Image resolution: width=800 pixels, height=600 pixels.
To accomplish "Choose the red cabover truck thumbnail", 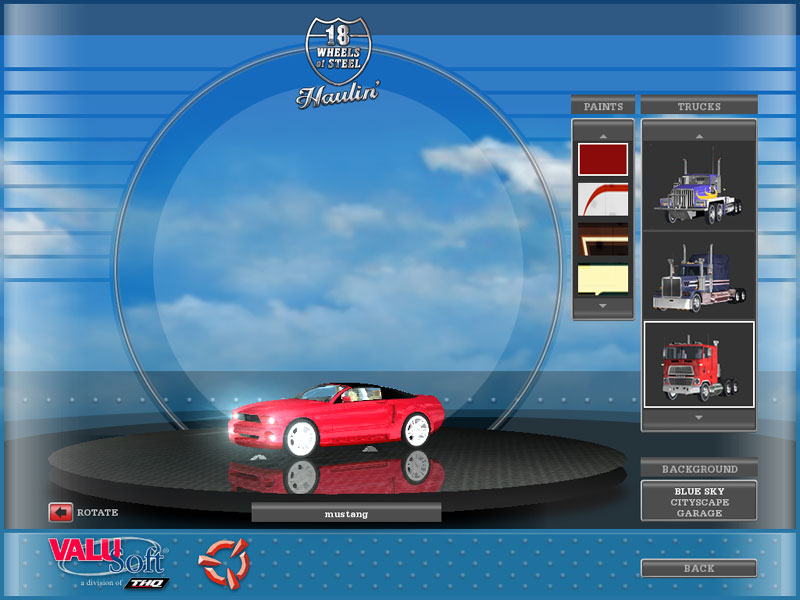I will (699, 365).
